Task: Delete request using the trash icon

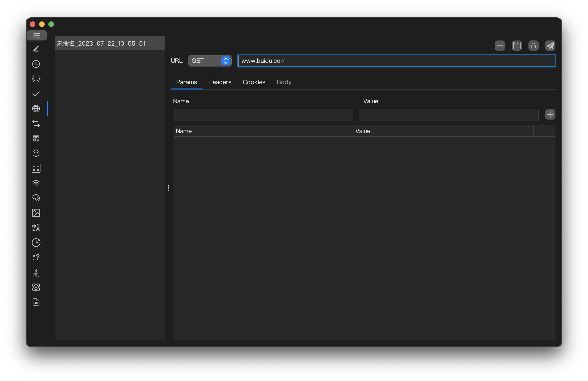Action: [x=533, y=45]
